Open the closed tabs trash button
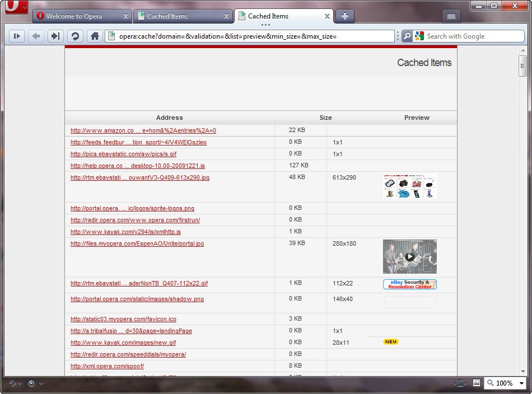The image size is (532, 394). [x=451, y=16]
